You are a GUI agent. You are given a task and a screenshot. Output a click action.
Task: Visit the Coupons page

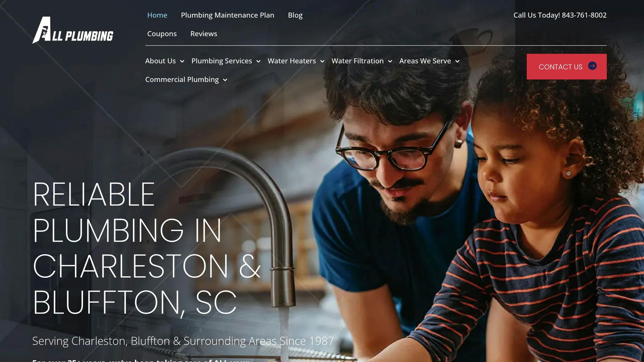[x=162, y=34]
